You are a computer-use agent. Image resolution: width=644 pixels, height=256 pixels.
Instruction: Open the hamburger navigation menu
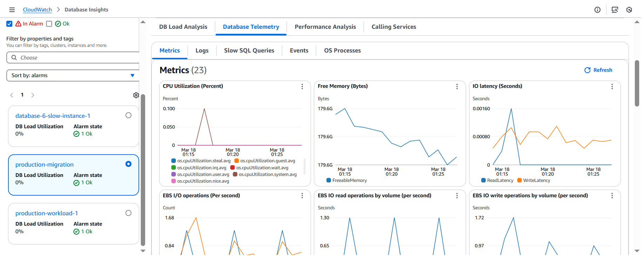pyautogui.click(x=12, y=10)
